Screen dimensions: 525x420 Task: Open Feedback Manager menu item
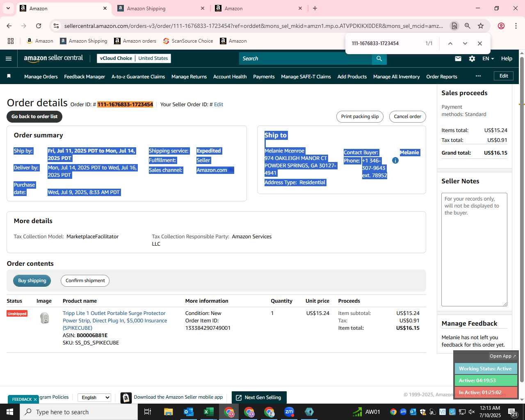[x=84, y=77]
